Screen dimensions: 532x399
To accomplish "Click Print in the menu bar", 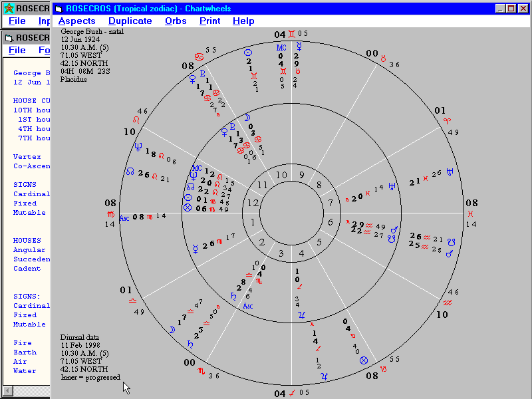I will tap(209, 21).
